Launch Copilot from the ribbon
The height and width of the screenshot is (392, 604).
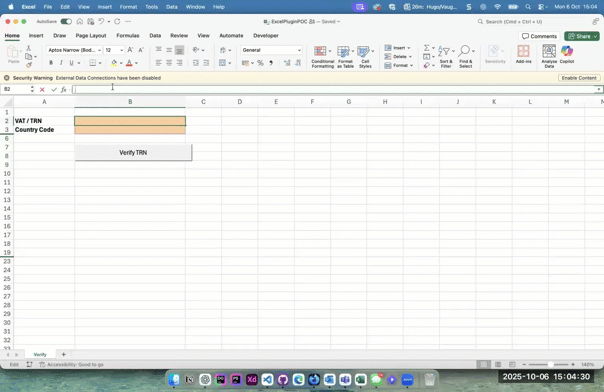click(x=567, y=54)
